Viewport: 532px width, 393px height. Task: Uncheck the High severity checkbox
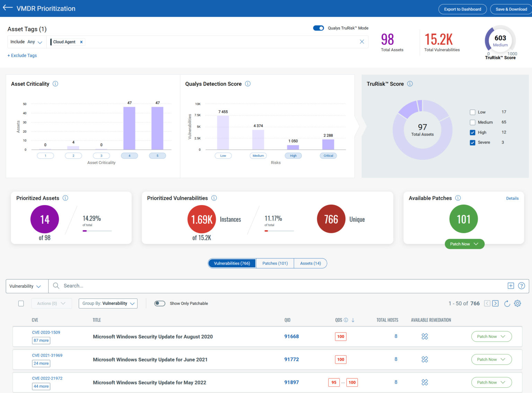coord(472,132)
